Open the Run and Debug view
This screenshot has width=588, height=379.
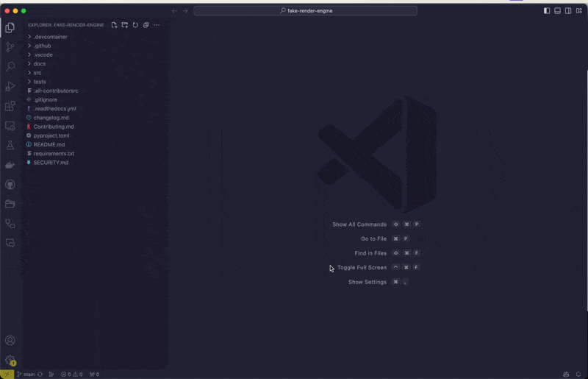(10, 86)
